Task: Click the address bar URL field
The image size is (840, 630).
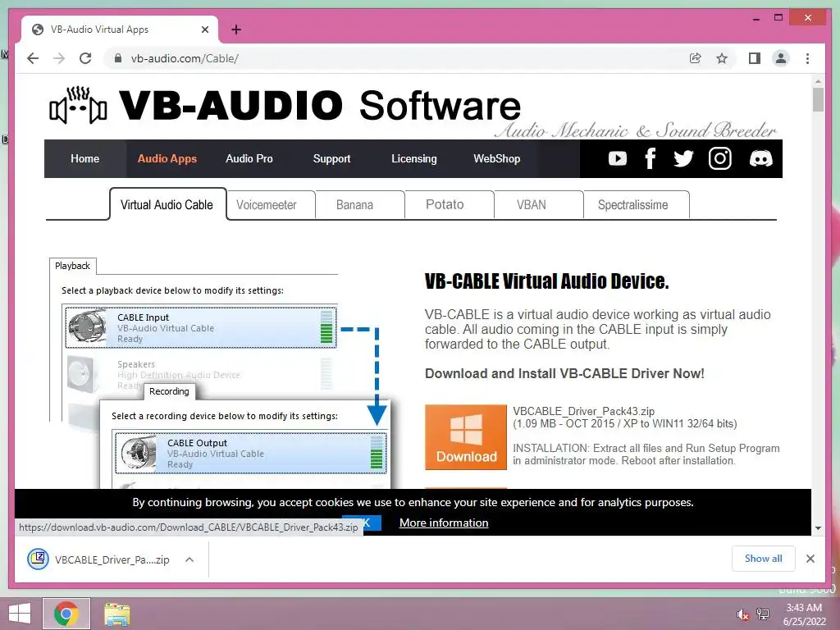Action: pos(396,58)
